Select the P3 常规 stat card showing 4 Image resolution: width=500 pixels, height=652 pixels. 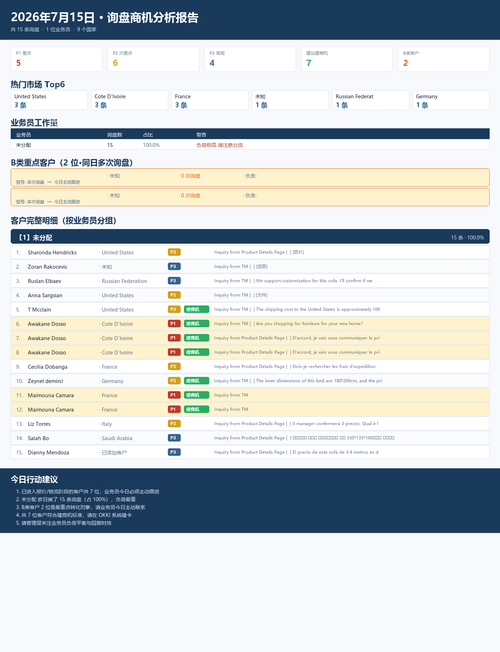(250, 59)
